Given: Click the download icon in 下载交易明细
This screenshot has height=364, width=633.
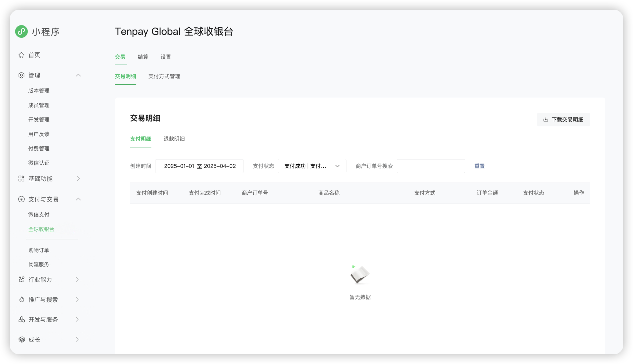Looking at the screenshot, I should [546, 120].
